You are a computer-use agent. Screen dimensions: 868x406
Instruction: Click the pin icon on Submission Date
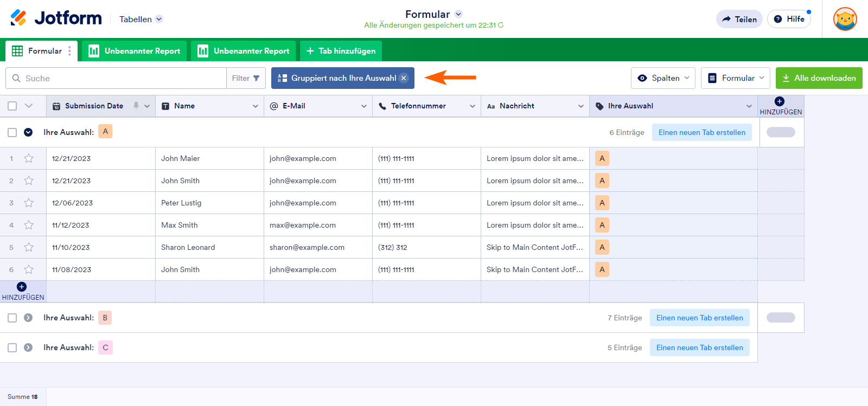136,106
